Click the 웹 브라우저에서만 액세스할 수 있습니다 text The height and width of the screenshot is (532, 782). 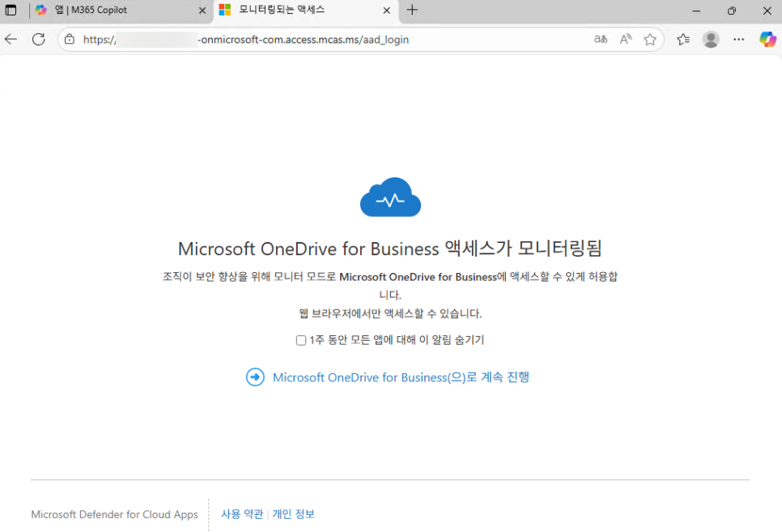(x=390, y=313)
